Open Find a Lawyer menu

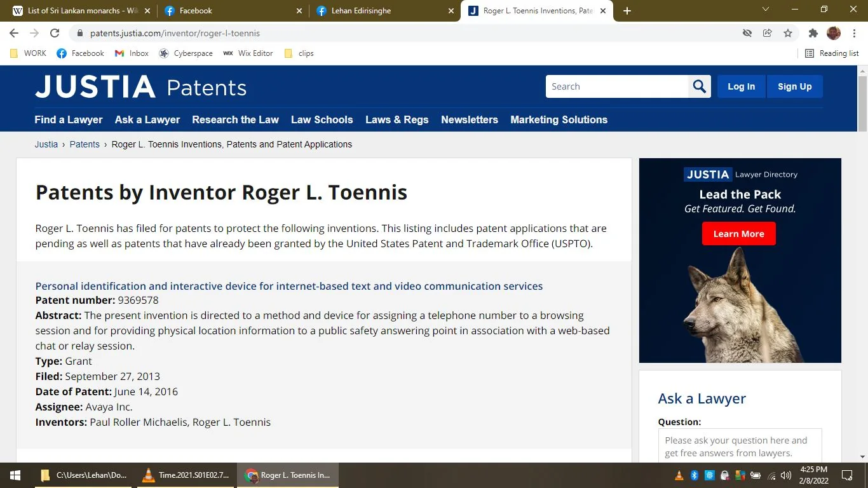pyautogui.click(x=69, y=119)
